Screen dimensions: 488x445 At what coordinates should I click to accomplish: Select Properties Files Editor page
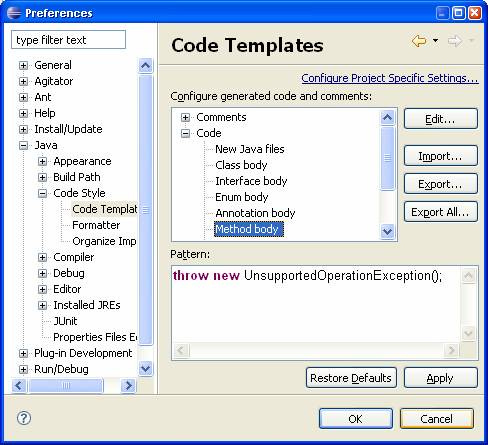point(95,337)
